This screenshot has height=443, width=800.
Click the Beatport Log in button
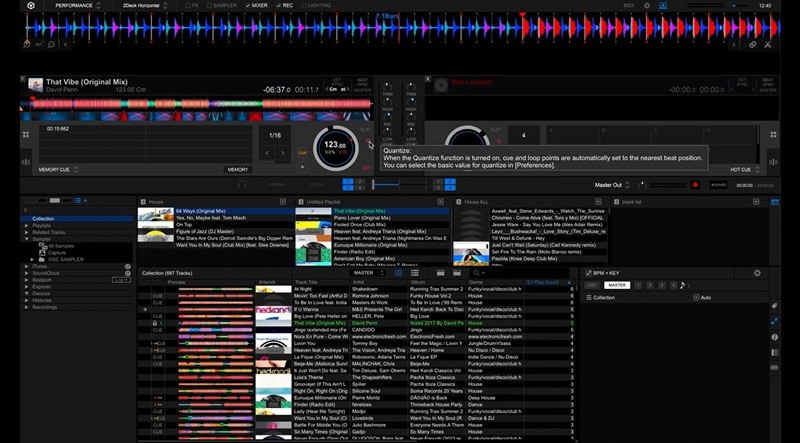121,280
